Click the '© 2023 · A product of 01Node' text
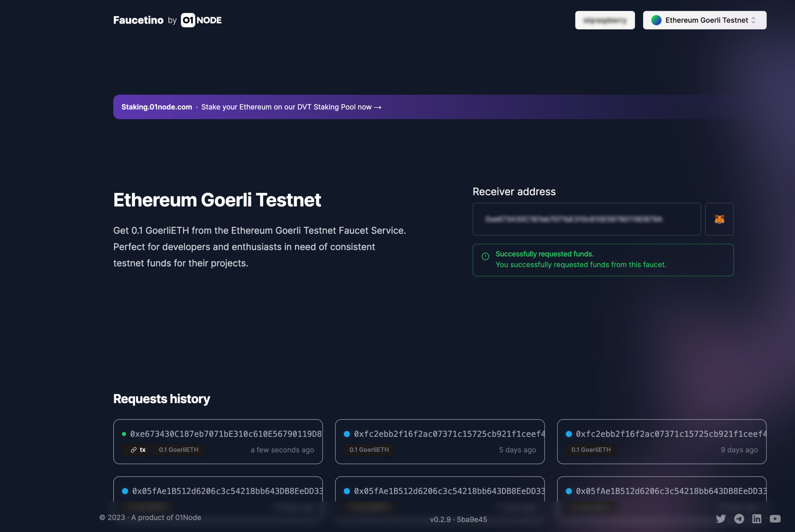795x532 pixels. pyautogui.click(x=150, y=517)
